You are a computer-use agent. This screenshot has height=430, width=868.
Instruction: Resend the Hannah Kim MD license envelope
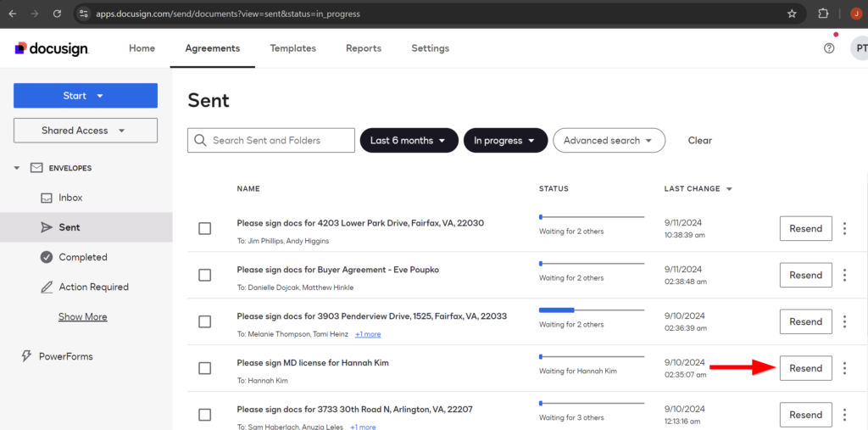pos(805,368)
